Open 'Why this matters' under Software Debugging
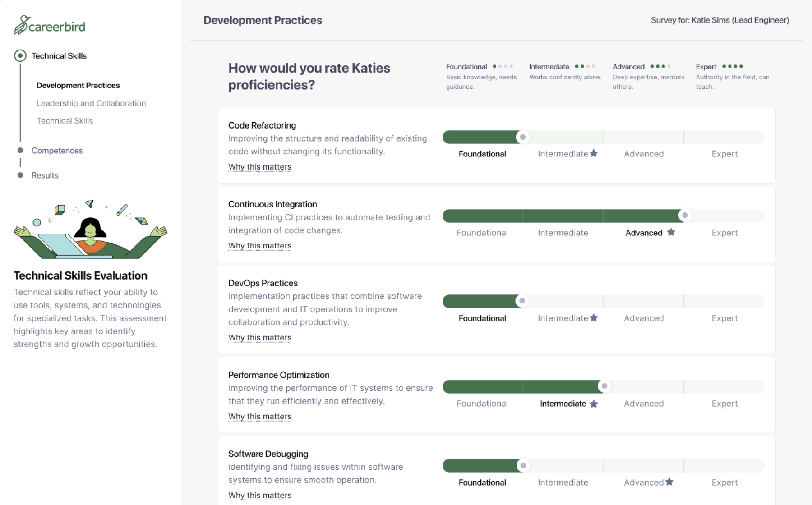 click(x=260, y=495)
